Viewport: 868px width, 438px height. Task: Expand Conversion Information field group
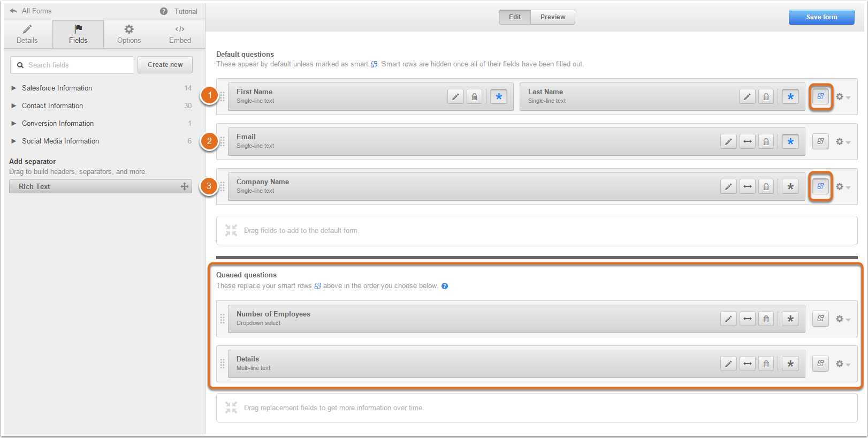click(14, 123)
